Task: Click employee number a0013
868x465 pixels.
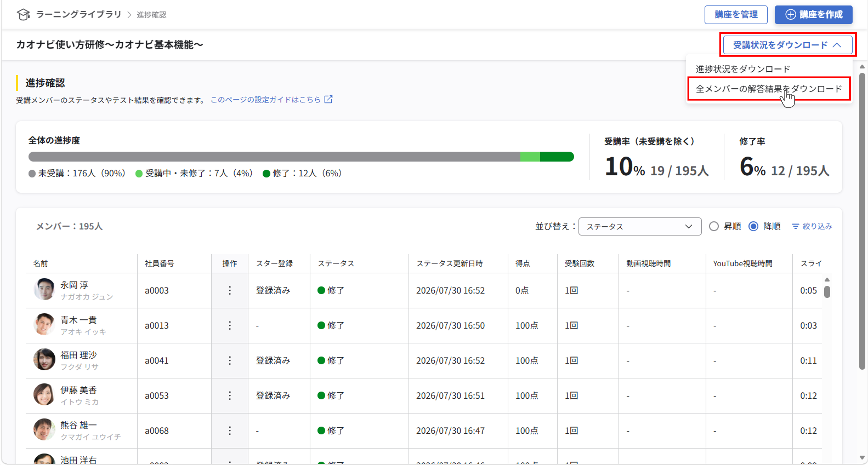Action: point(157,325)
